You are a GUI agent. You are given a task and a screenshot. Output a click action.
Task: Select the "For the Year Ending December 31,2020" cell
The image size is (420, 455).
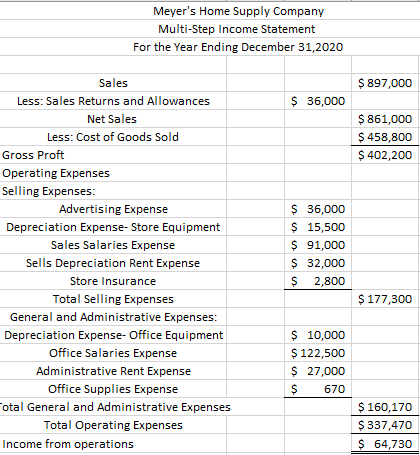coord(238,47)
